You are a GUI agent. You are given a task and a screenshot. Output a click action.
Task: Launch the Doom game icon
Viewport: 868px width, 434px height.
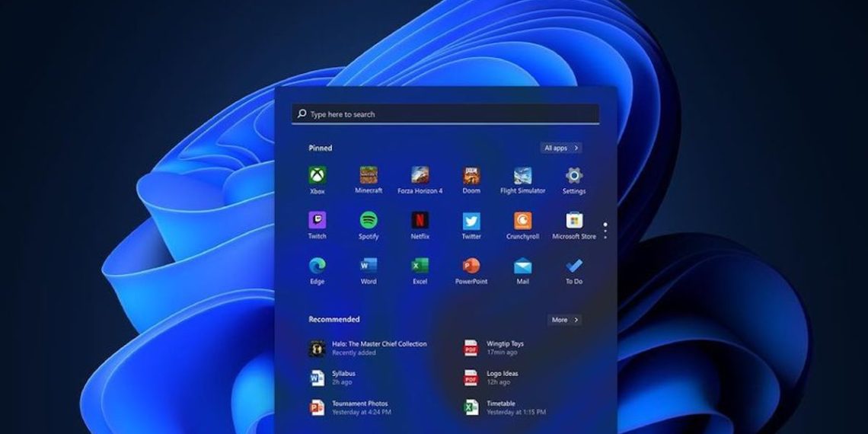471,175
